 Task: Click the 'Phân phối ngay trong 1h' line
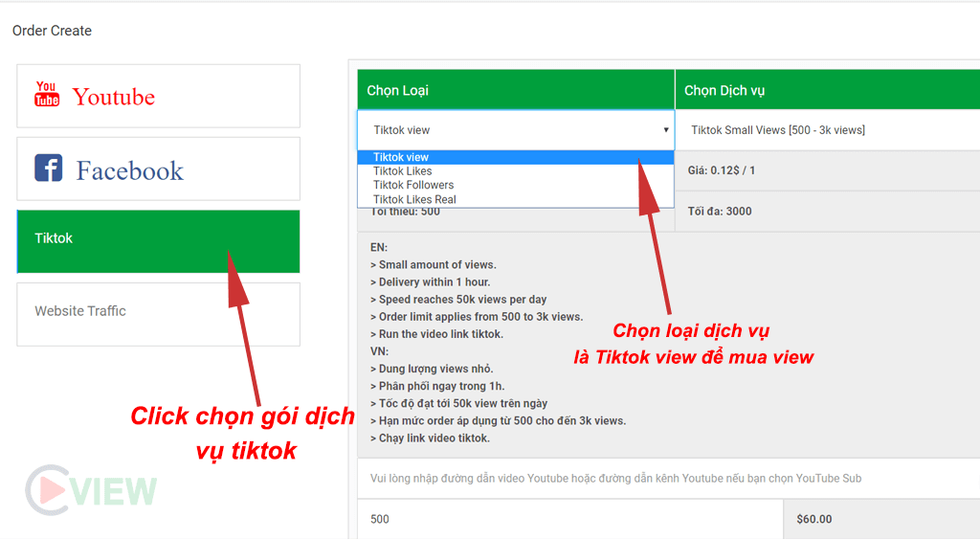(437, 386)
